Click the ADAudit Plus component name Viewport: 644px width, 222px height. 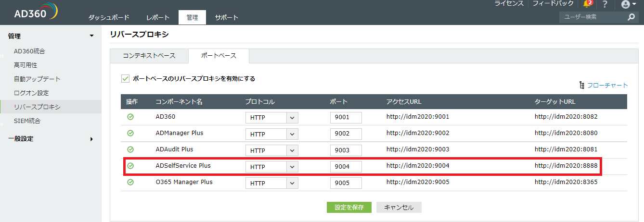(x=174, y=149)
